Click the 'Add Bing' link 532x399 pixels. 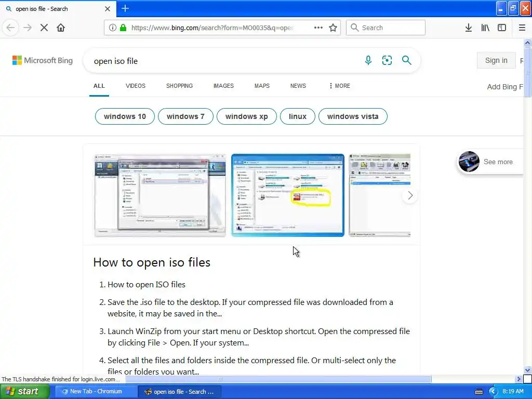505,87
